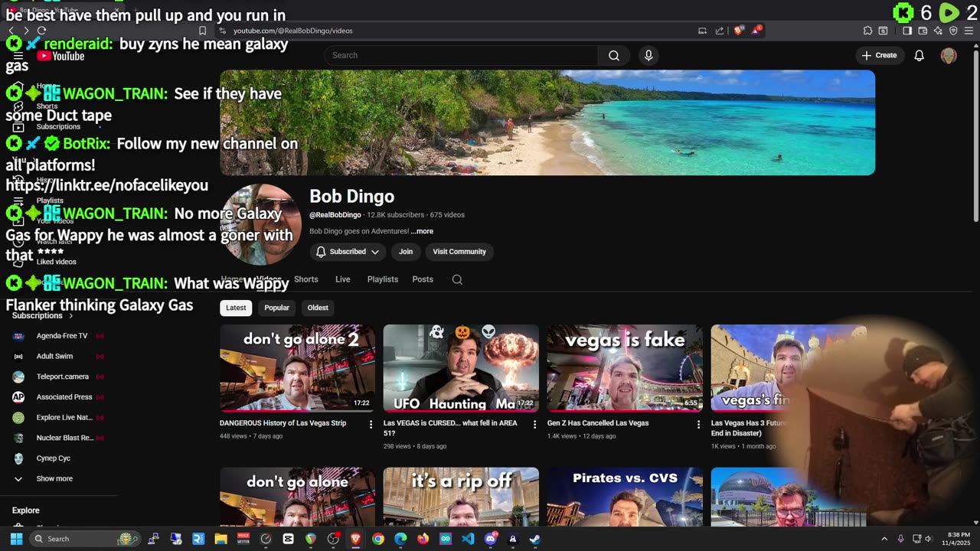Image resolution: width=980 pixels, height=551 pixels.
Task: Open Liked videos in sidebar
Action: click(x=57, y=262)
